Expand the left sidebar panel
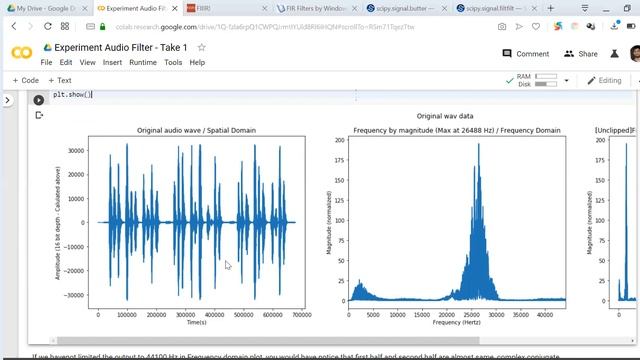This screenshot has height=360, width=640. click(8, 100)
